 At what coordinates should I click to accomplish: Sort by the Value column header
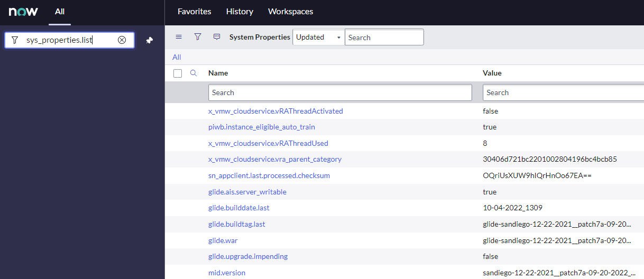(x=492, y=73)
